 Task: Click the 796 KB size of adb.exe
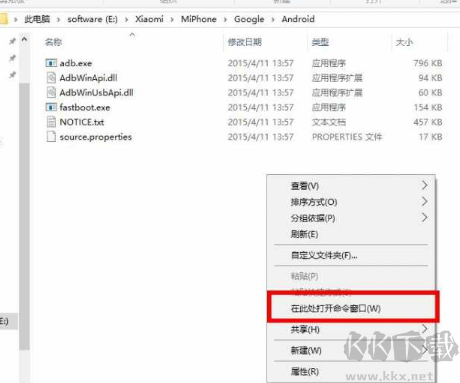(428, 63)
